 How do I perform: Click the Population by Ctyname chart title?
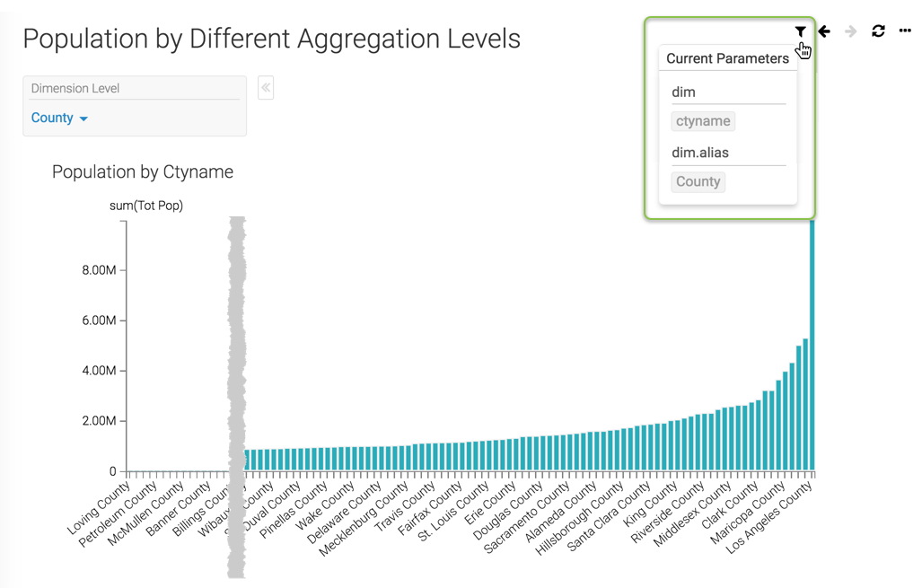[x=143, y=172]
